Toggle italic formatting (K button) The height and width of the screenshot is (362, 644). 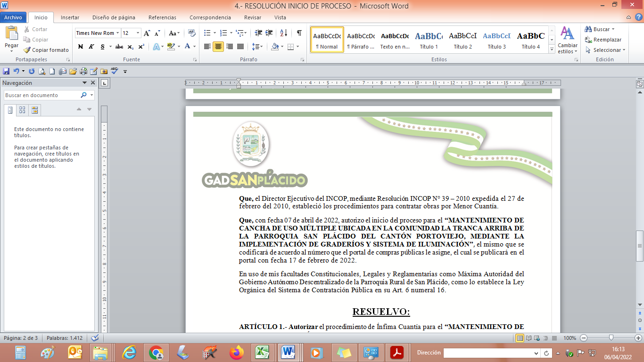coord(91,47)
